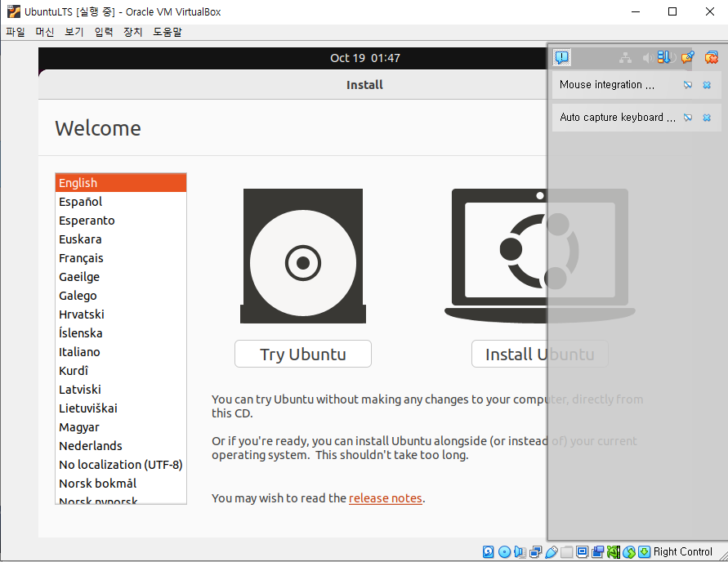Viewport: 728px width, 562px height.
Task: Toggle notification sort order icon
Action: tap(664, 57)
